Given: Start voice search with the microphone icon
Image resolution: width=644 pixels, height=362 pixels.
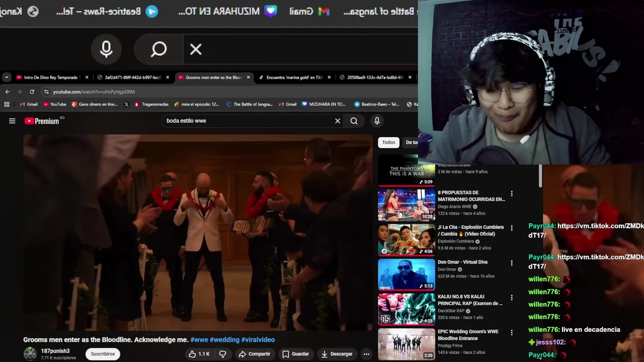Looking at the screenshot, I should [377, 121].
